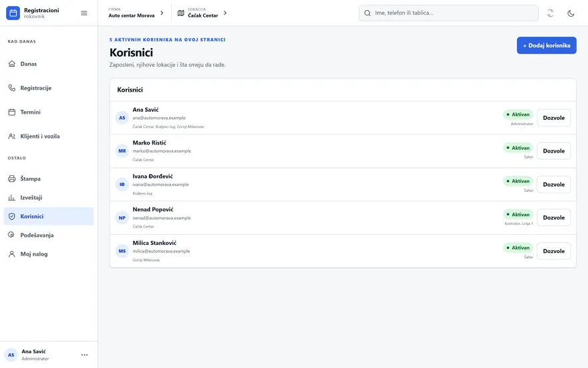Screen dimensions: 588x368
Task: Click the people icon next to Klijenti i vozila
Action: (12, 136)
